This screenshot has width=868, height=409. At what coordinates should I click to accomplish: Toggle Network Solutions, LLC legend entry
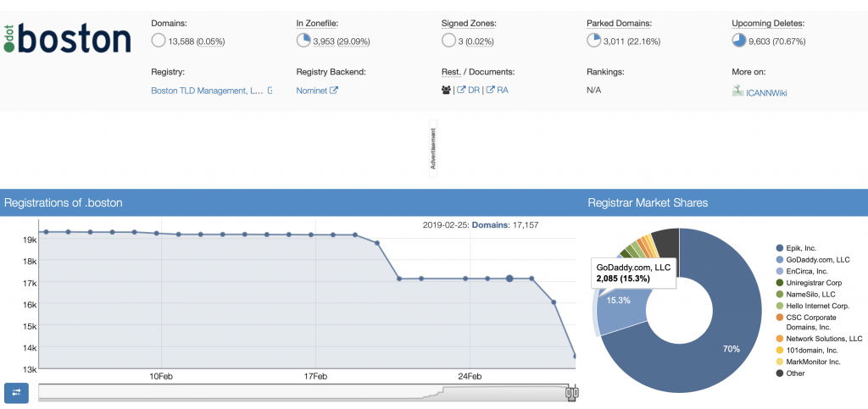click(x=819, y=338)
